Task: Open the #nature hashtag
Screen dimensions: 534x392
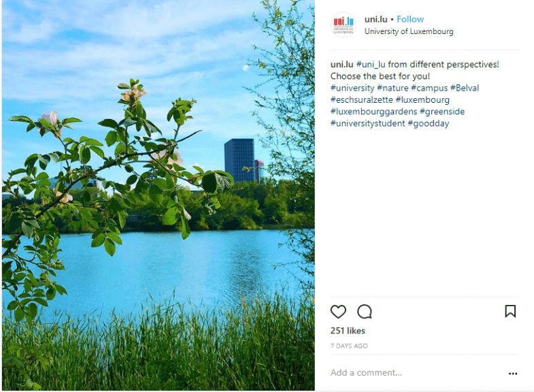Action: (x=393, y=88)
